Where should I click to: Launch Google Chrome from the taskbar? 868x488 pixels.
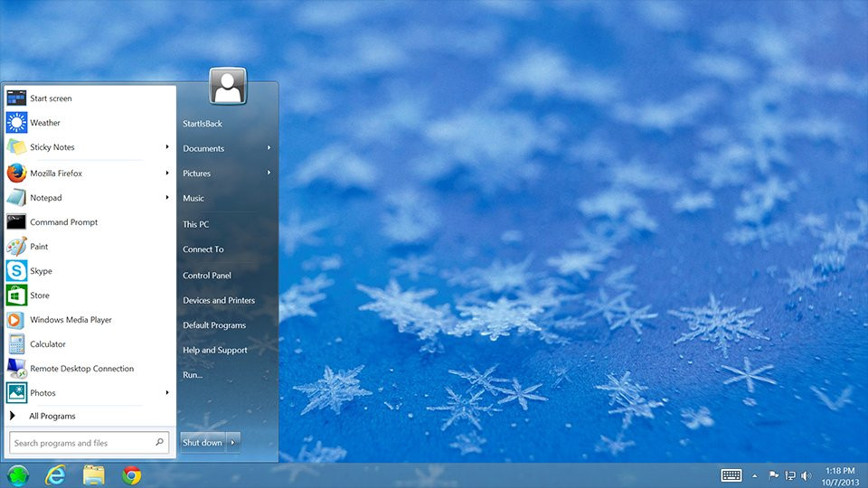131,475
